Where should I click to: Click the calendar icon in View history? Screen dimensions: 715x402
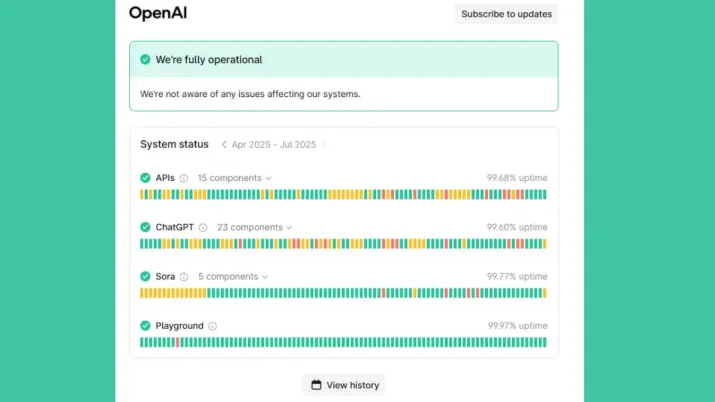[316, 385]
